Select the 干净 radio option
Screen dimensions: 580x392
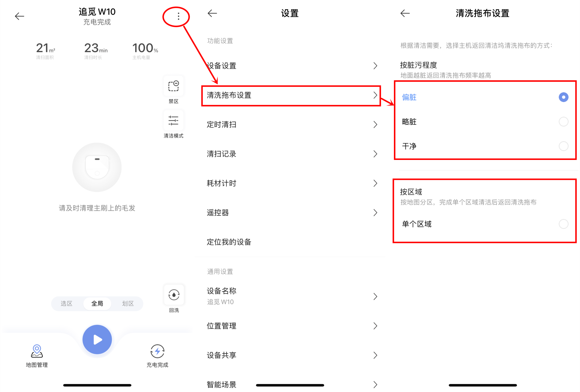(563, 146)
